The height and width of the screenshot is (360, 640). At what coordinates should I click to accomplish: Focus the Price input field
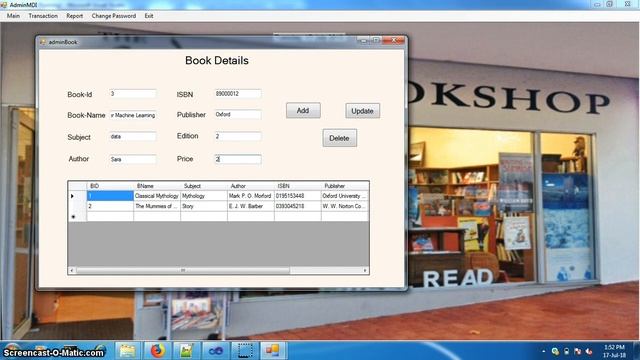[238, 159]
